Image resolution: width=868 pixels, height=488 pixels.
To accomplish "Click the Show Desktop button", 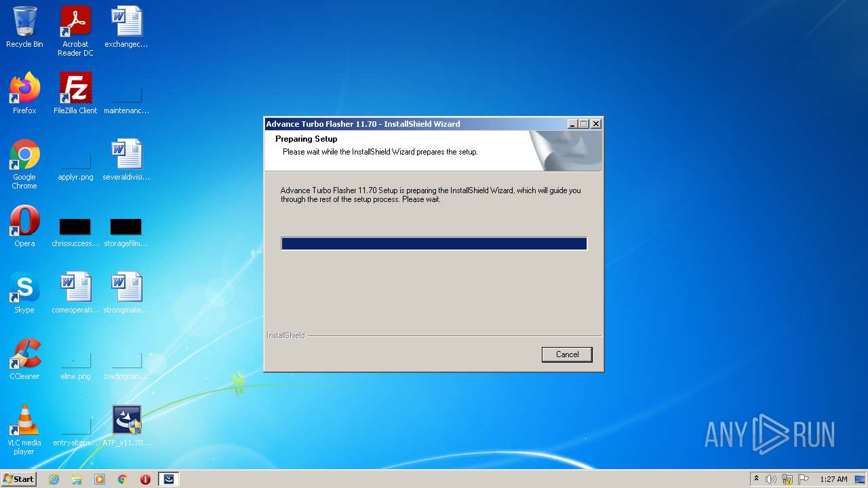I will (861, 479).
